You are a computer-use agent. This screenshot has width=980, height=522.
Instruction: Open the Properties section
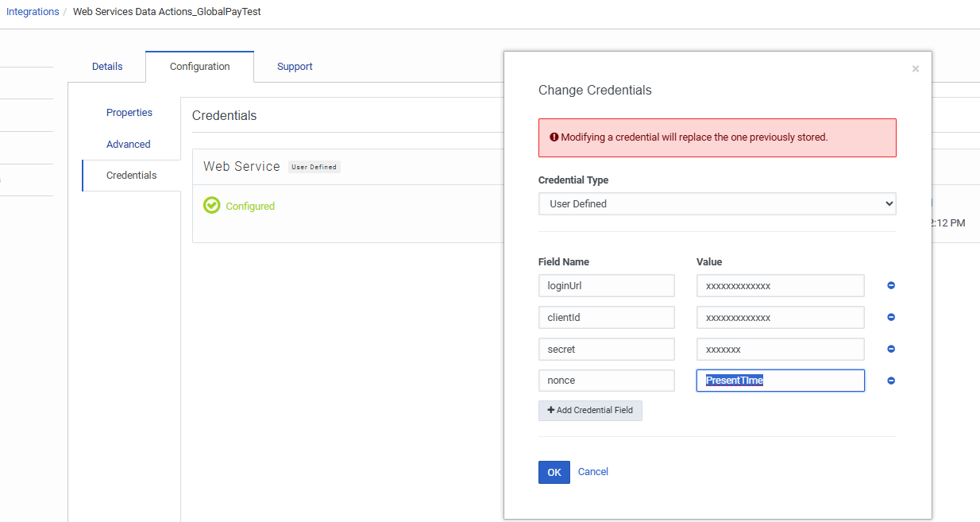tap(129, 113)
